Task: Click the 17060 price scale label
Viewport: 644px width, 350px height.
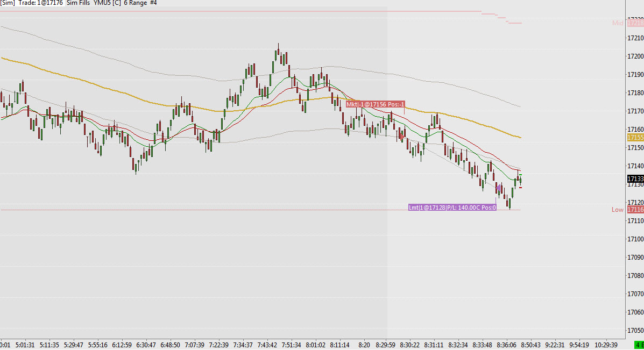Action: 635,312
